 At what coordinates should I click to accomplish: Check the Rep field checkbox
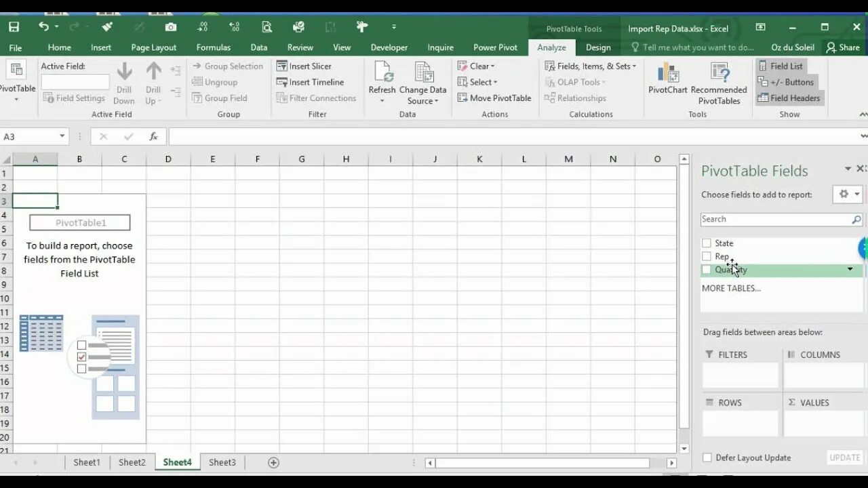click(707, 256)
